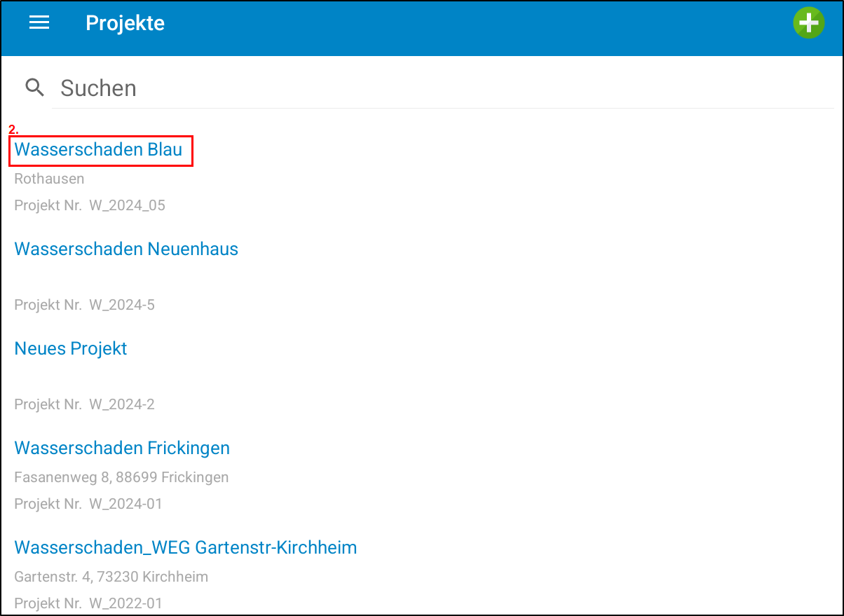844x616 pixels.
Task: Click the magnifying glass search icon
Action: [34, 88]
